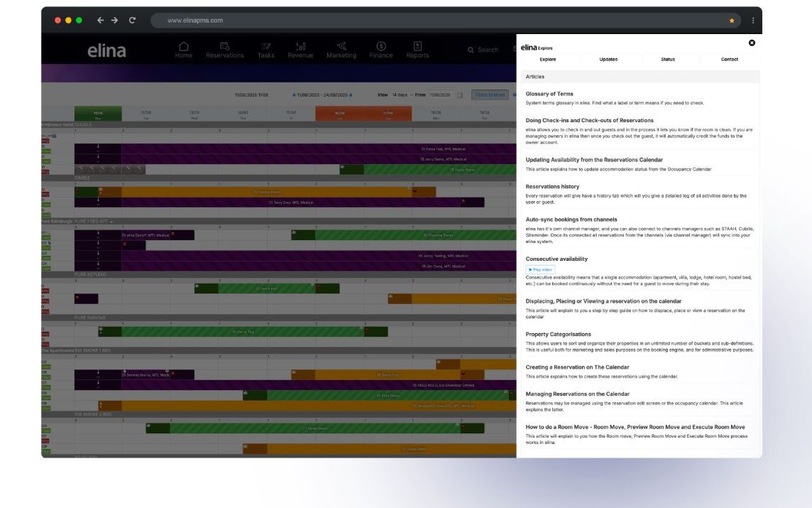812x508 pixels.
Task: Switch to the Updates tab
Action: [x=608, y=60]
